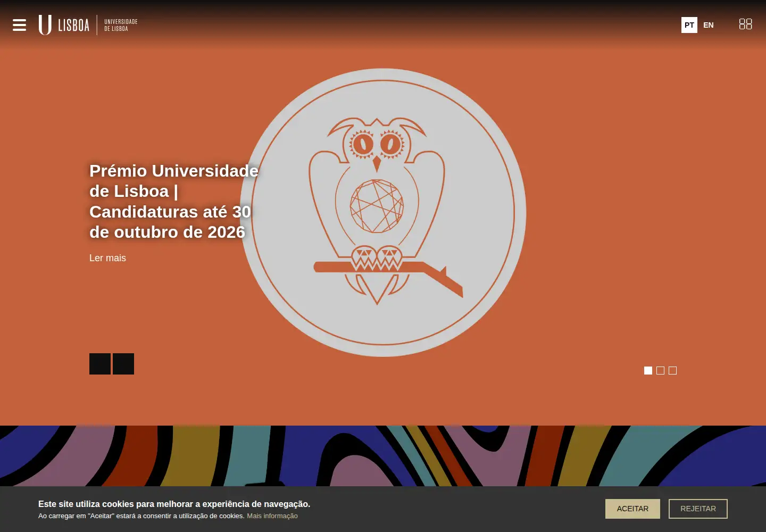Image resolution: width=766 pixels, height=532 pixels.
Task: Click the colorful abstract banner image
Action: point(383,456)
